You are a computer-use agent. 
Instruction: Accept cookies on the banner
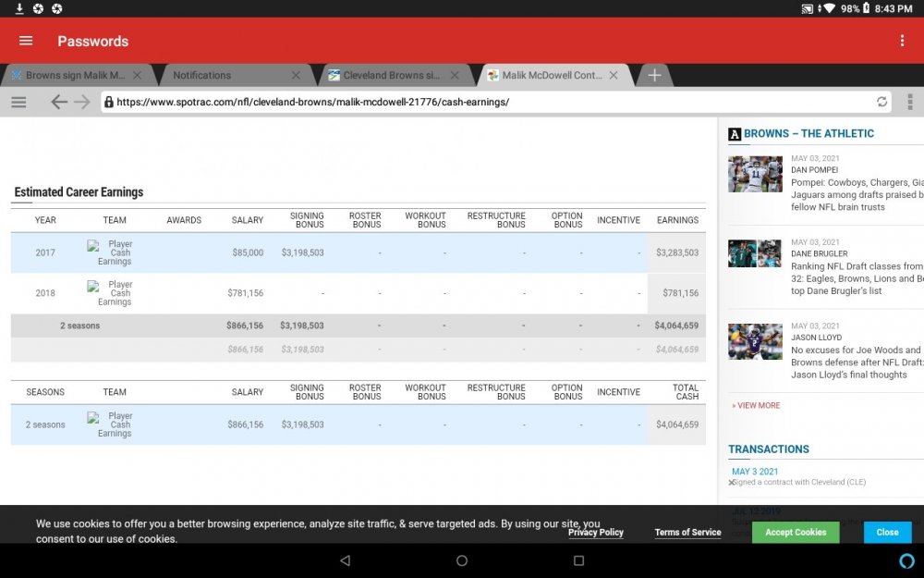796,532
